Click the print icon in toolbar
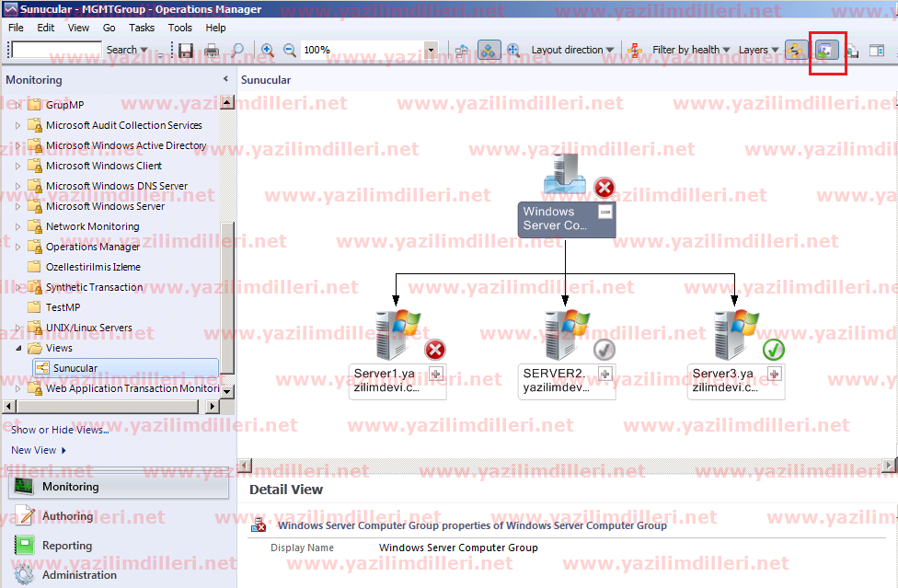This screenshot has width=898, height=588. pyautogui.click(x=212, y=51)
